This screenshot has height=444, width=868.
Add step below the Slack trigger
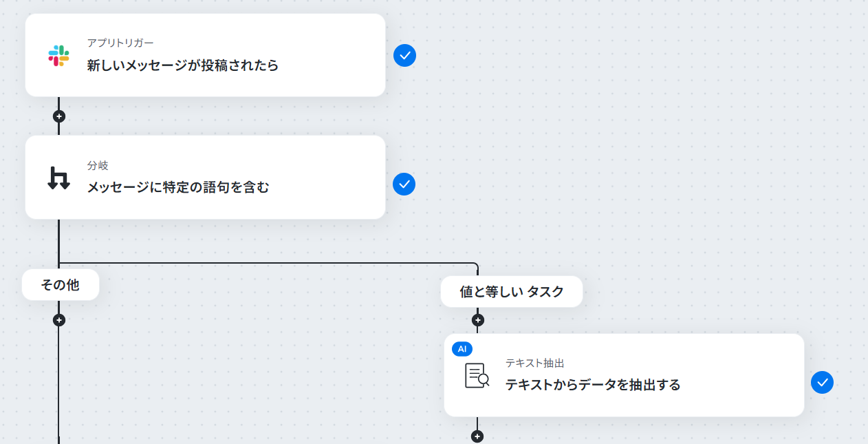[x=59, y=116]
